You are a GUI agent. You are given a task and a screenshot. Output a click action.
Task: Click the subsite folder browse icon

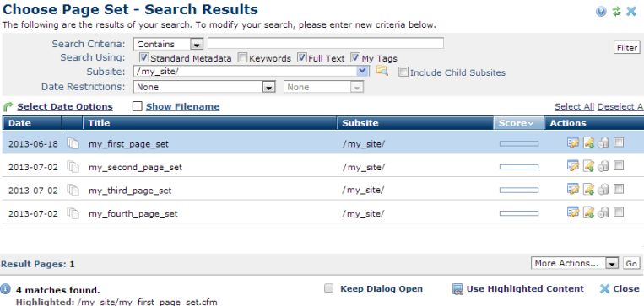[382, 71]
